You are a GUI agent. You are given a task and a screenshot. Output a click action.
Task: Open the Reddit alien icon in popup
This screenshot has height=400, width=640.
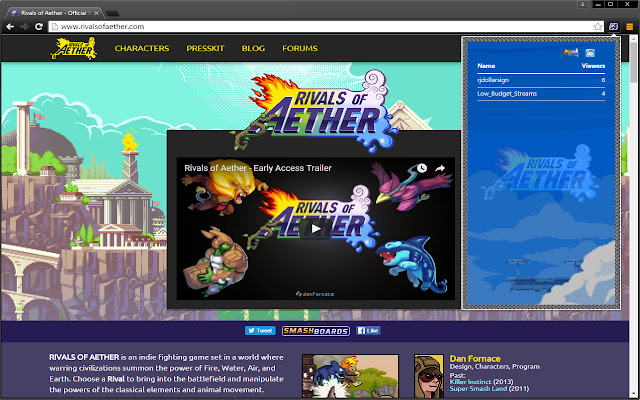(590, 53)
